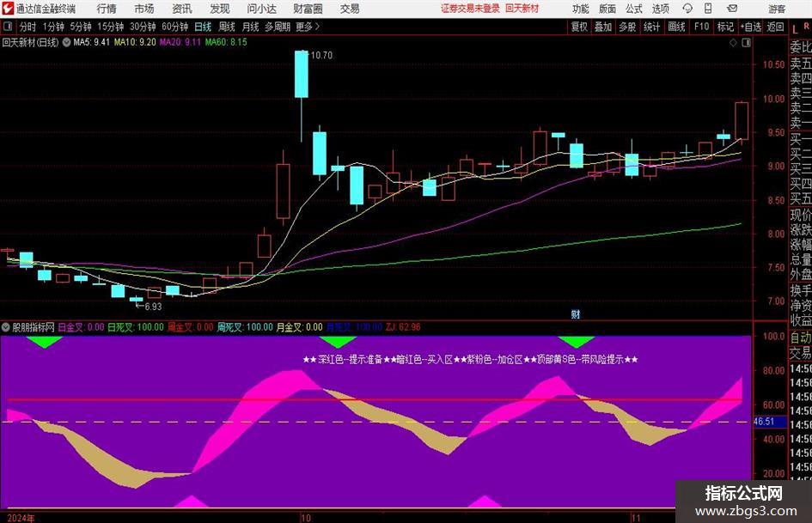
Task: Click the MA60: 8.15 label
Action: 226,42
